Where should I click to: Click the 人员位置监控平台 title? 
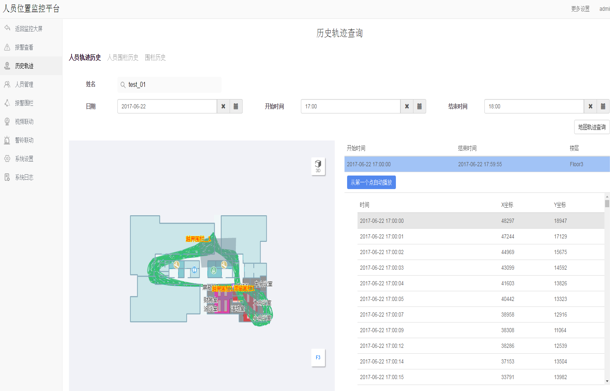[x=32, y=9]
